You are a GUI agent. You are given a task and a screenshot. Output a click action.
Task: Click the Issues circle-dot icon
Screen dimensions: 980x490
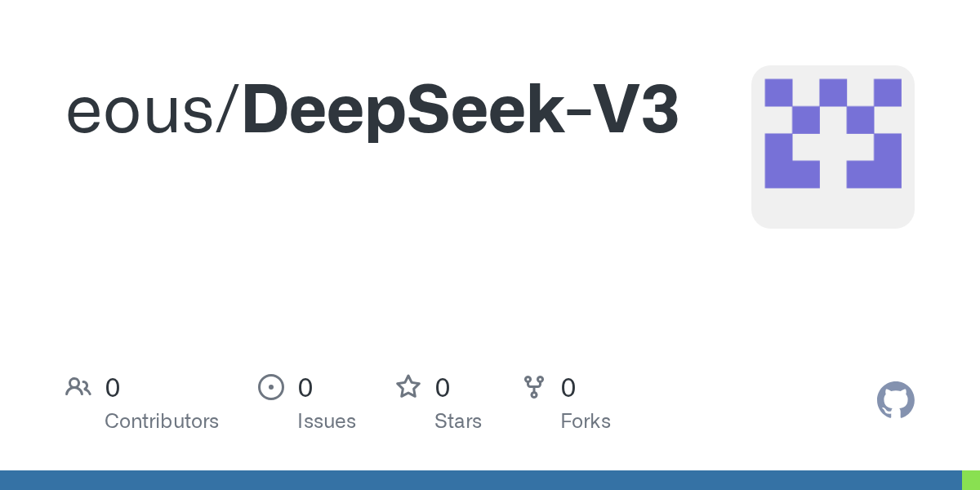pos(270,387)
